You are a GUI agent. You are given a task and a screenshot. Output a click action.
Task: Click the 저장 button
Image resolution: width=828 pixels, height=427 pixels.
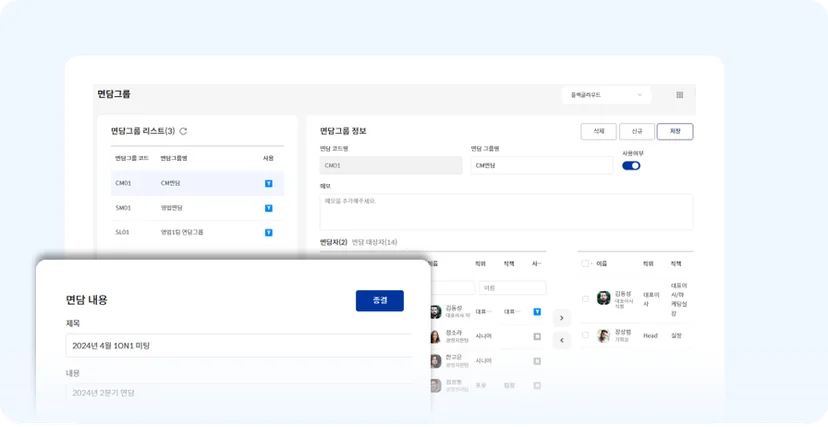click(x=675, y=131)
